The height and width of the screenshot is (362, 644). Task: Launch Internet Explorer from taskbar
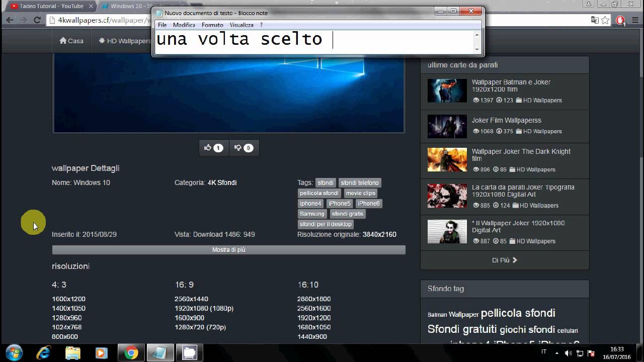point(43,353)
